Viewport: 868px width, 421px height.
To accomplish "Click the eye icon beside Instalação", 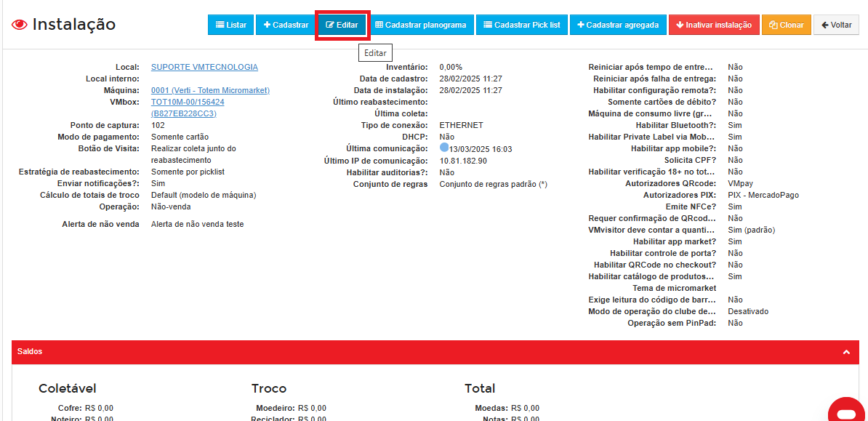I will coord(20,25).
